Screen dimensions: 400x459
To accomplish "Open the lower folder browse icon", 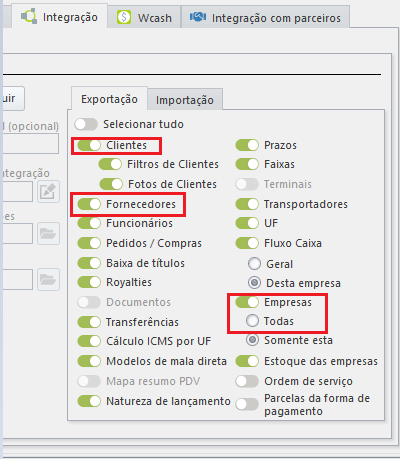I will [x=48, y=279].
